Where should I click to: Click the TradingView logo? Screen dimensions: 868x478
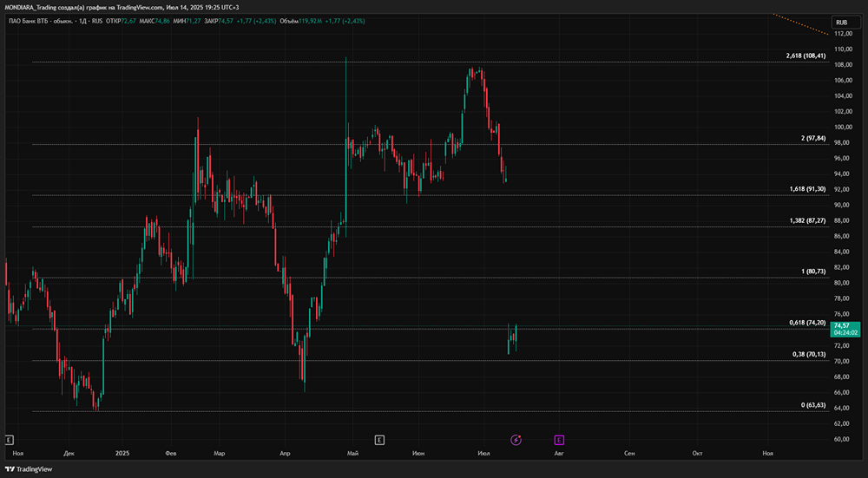[x=29, y=469]
